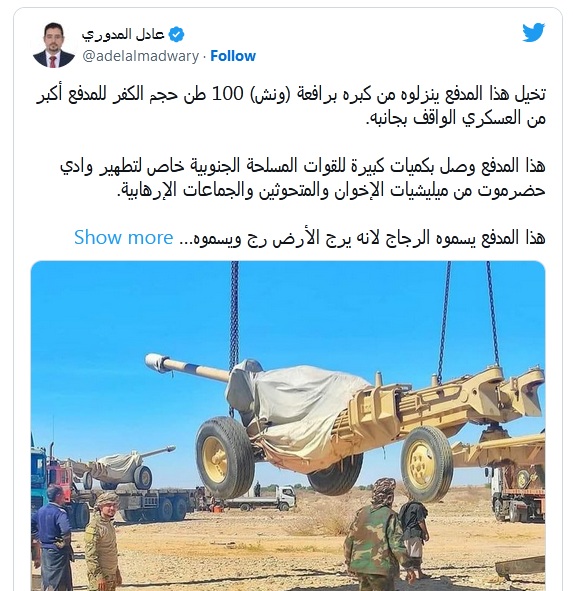
Task: Open the author's profile photo
Action: [x=54, y=45]
